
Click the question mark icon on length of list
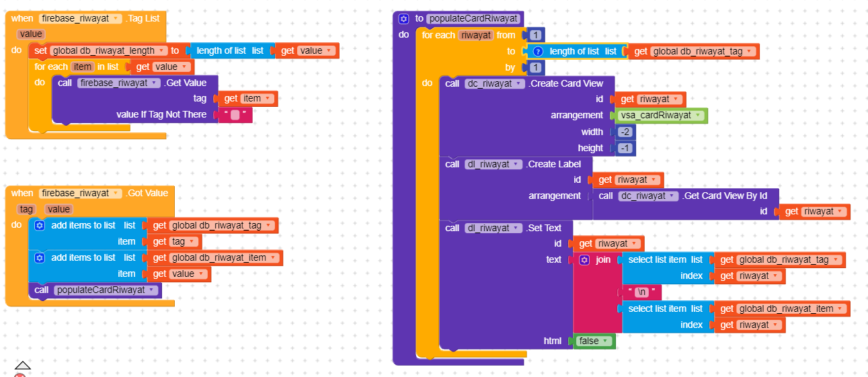[538, 51]
